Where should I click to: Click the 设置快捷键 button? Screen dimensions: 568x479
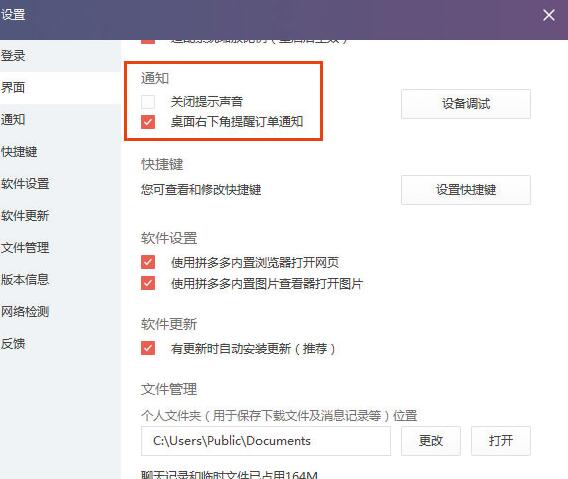point(465,190)
